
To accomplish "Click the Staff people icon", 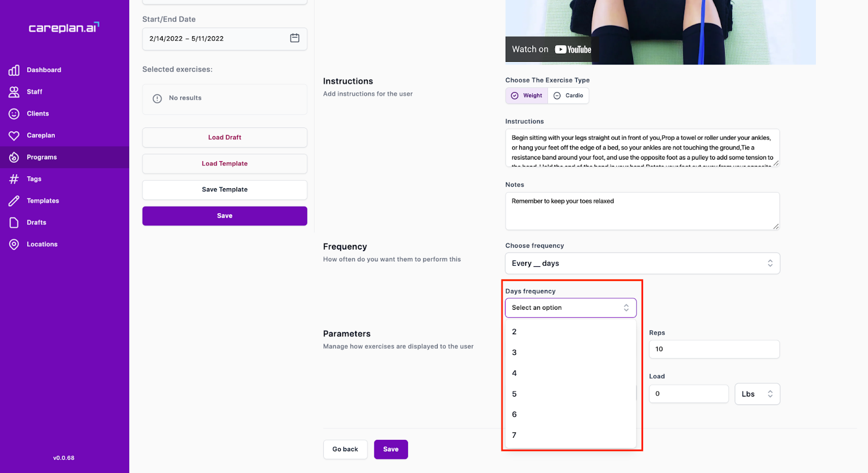I will click(x=14, y=92).
